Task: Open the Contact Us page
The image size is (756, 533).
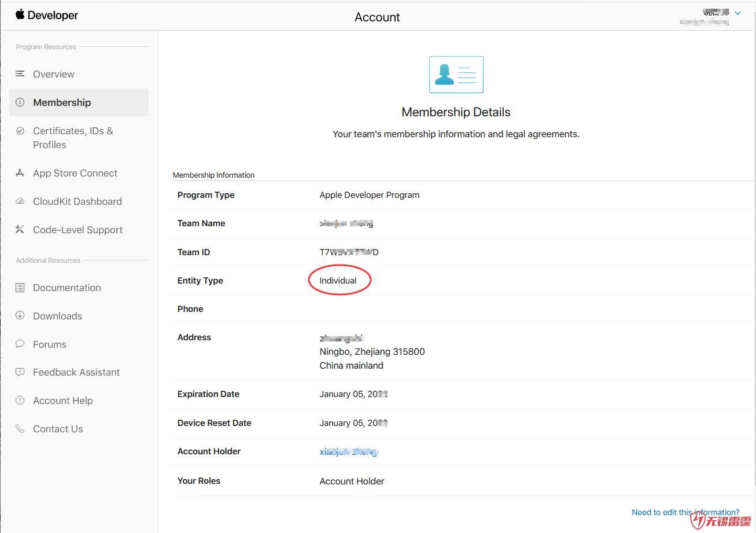Action: tap(58, 429)
